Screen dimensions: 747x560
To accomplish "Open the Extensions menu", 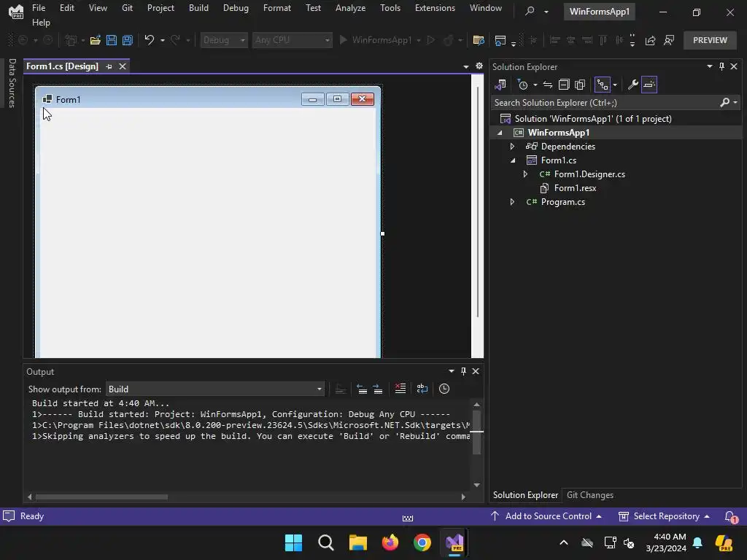I will [435, 8].
